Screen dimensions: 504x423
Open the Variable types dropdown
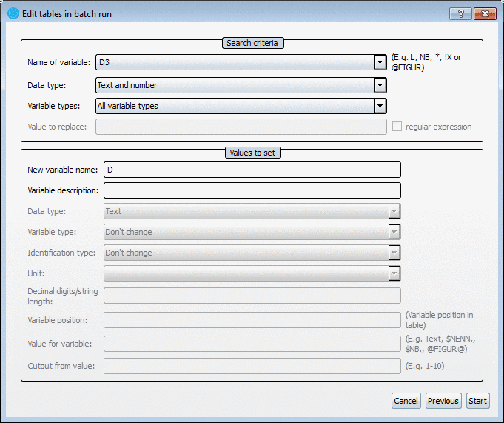380,106
